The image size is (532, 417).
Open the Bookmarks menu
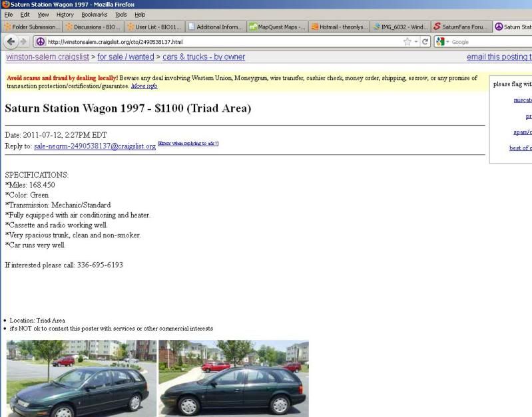coord(95,15)
